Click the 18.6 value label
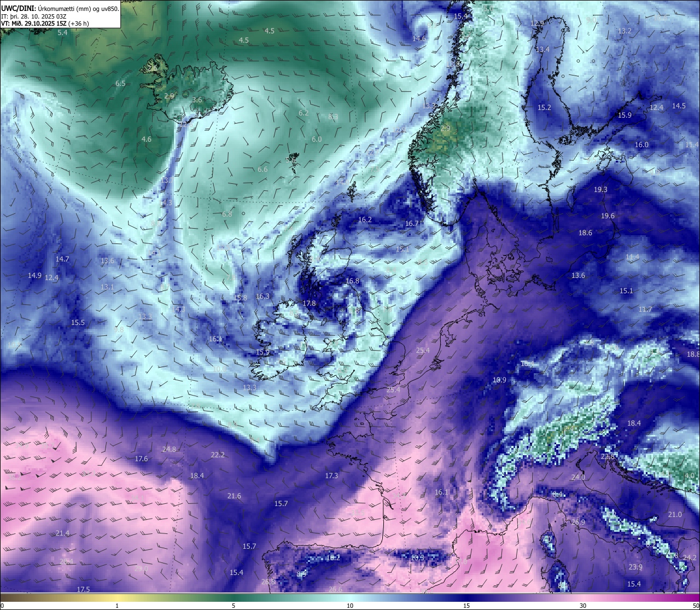The width and height of the screenshot is (700, 610). [x=585, y=233]
